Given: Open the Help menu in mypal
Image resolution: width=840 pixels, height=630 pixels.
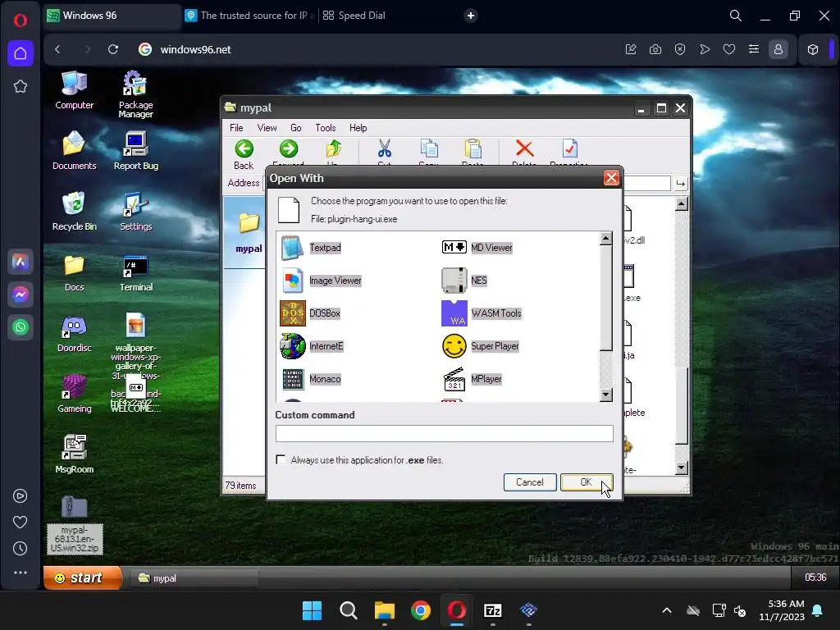Looking at the screenshot, I should coord(358,127).
